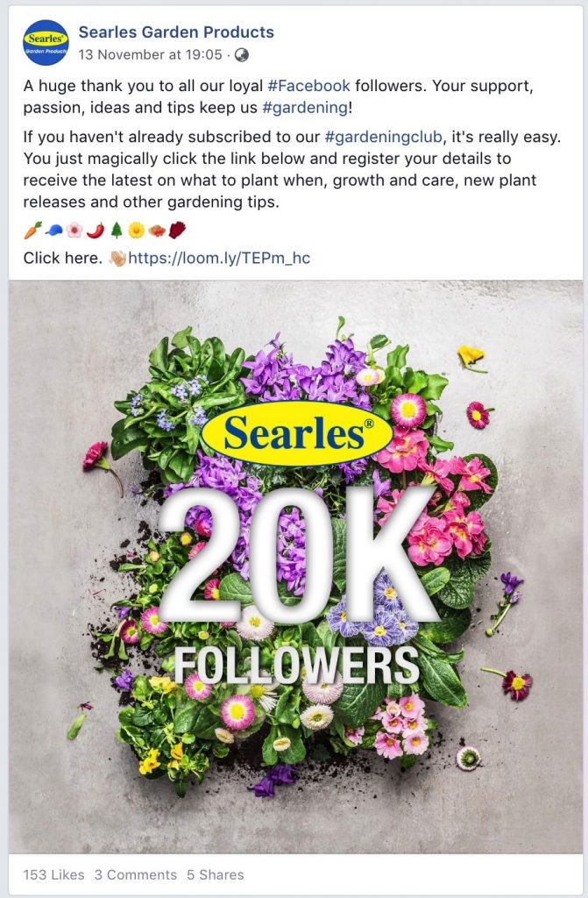Viewport: 588px width, 898px height.
Task: Open the #gardeningclub hashtag
Action: 383,138
